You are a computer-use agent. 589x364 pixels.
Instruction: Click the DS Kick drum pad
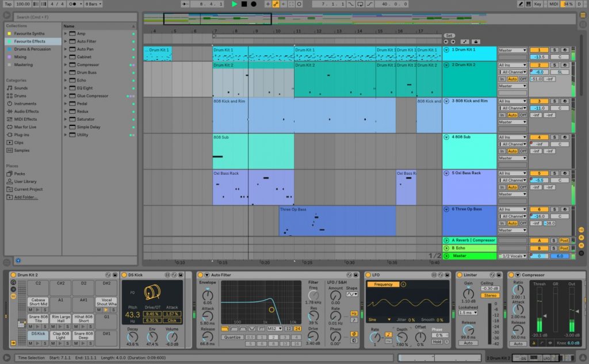[x=38, y=334]
